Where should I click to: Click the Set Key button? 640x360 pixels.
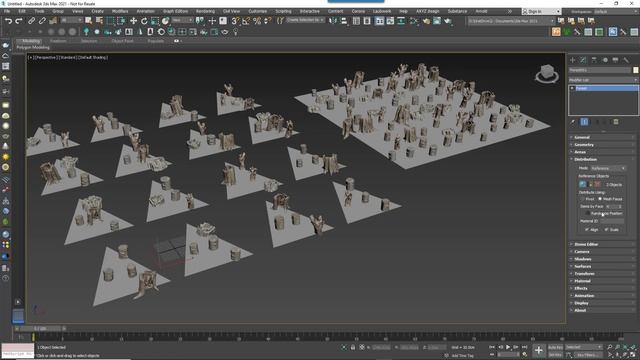555,355
